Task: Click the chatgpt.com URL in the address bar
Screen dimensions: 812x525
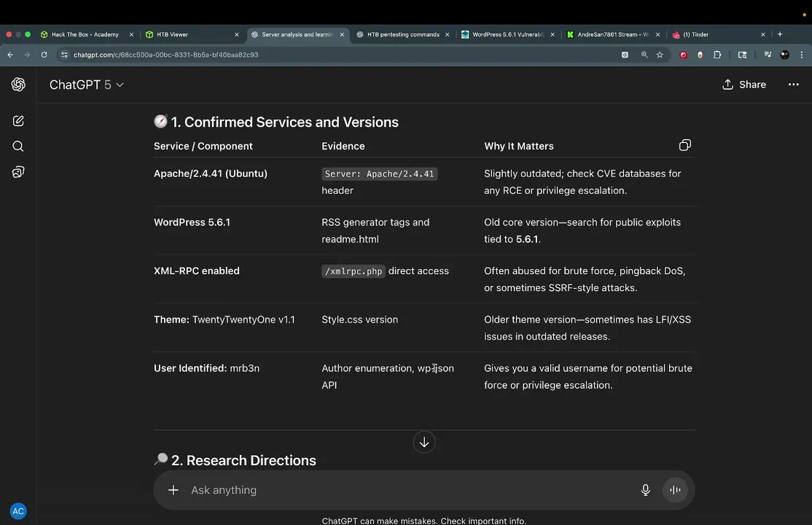Action: (165, 55)
